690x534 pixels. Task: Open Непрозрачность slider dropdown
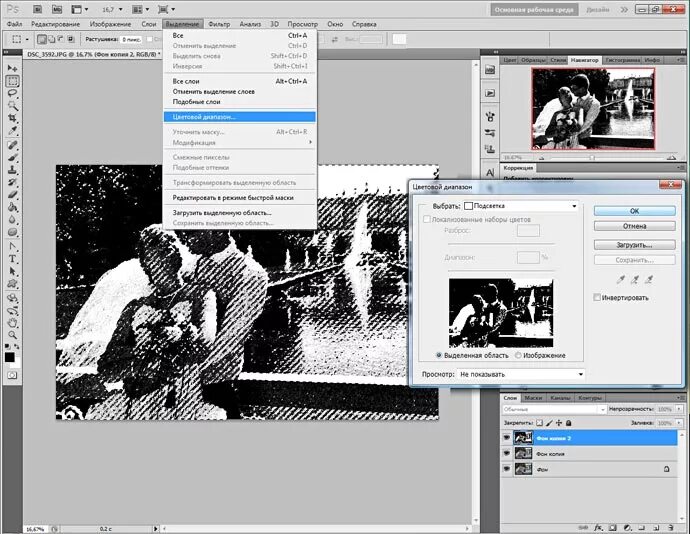click(679, 409)
